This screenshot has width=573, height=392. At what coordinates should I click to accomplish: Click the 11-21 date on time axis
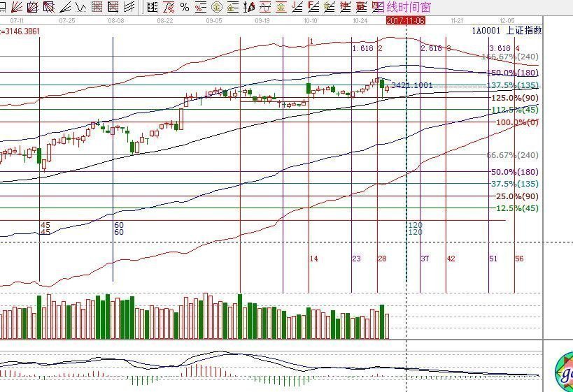point(457,21)
